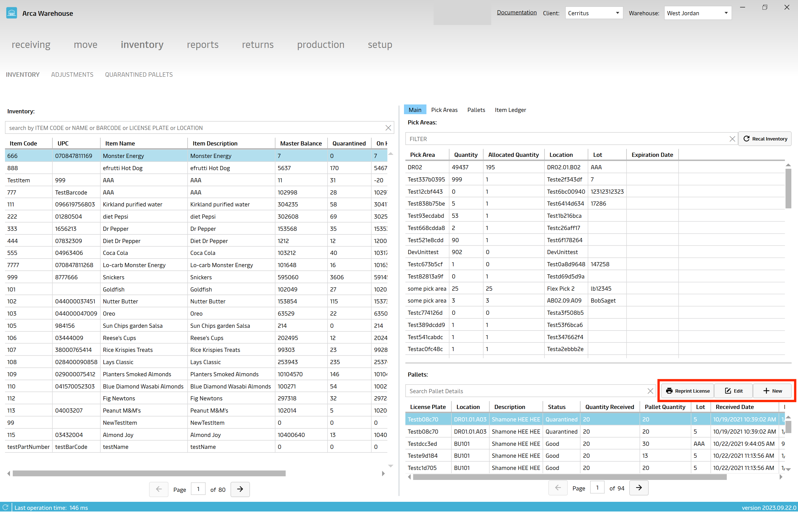Viewport: 798px width, 532px height.
Task: Click pick areas table scroll-up arrow
Action: pyautogui.click(x=788, y=165)
